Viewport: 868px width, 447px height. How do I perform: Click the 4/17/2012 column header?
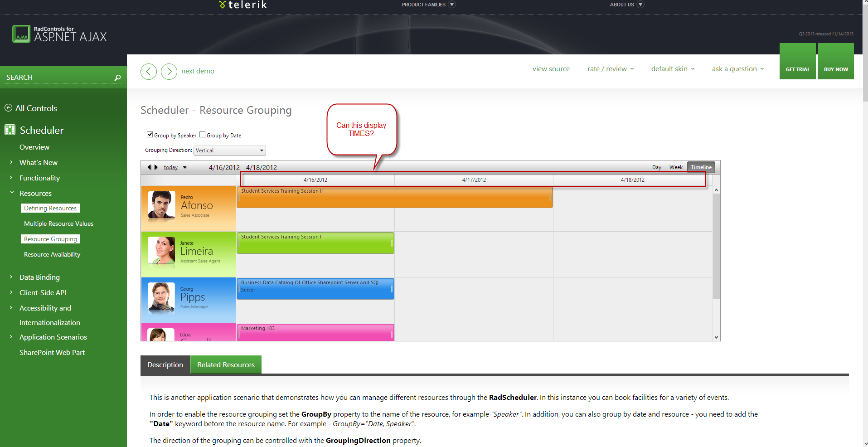(x=474, y=180)
